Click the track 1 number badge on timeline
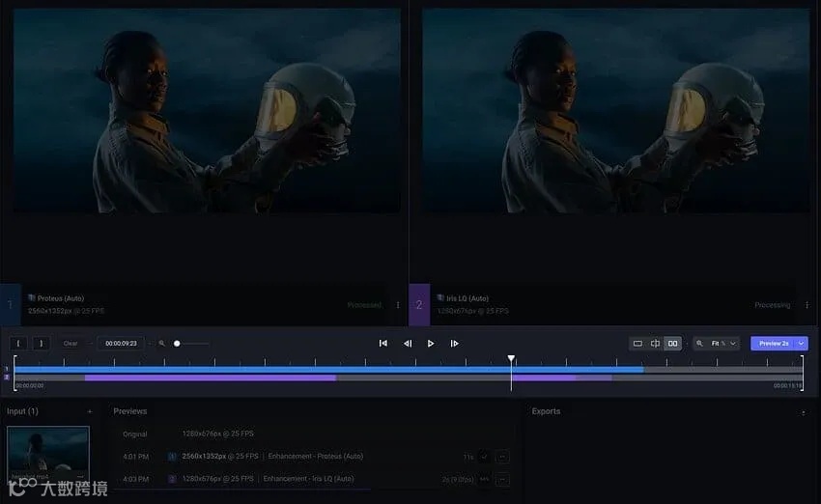 [x=7, y=369]
